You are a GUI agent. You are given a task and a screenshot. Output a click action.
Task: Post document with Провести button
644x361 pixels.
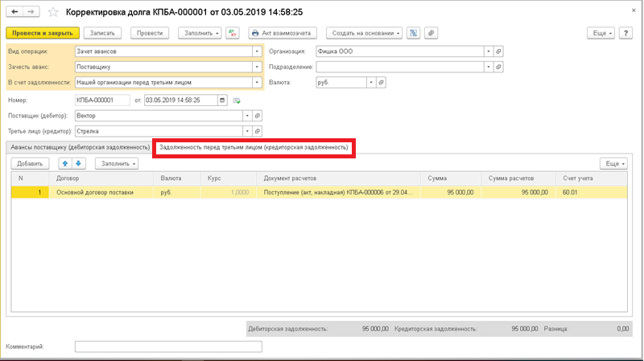pyautogui.click(x=150, y=33)
